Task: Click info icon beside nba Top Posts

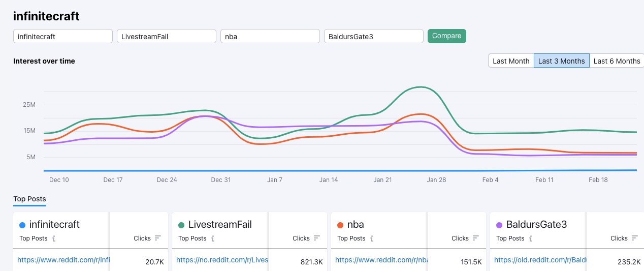Action: [x=372, y=238]
